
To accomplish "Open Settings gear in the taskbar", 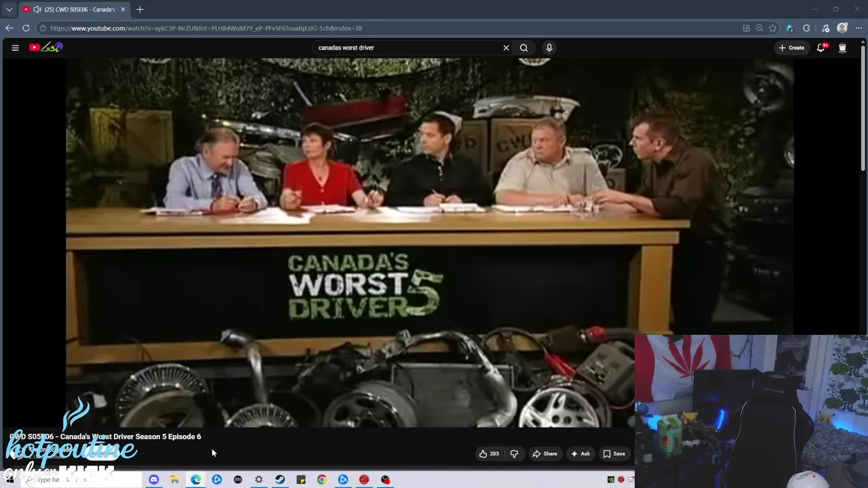I will [259, 480].
